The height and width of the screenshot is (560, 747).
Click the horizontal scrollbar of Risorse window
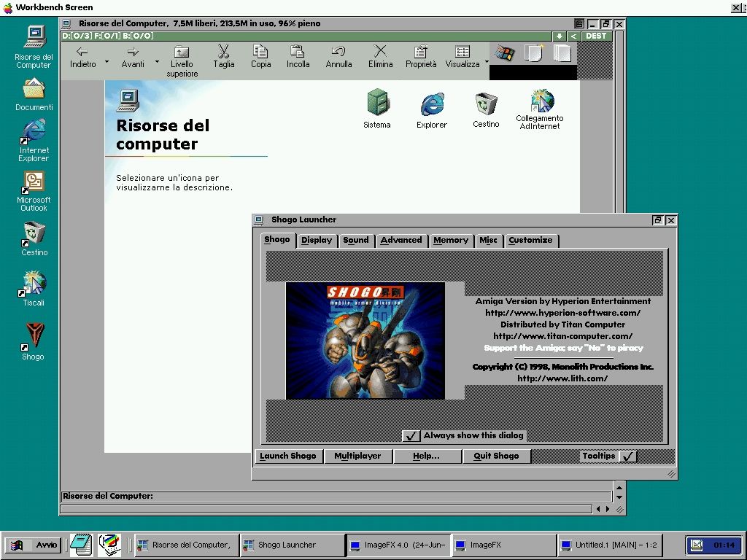pos(326,509)
